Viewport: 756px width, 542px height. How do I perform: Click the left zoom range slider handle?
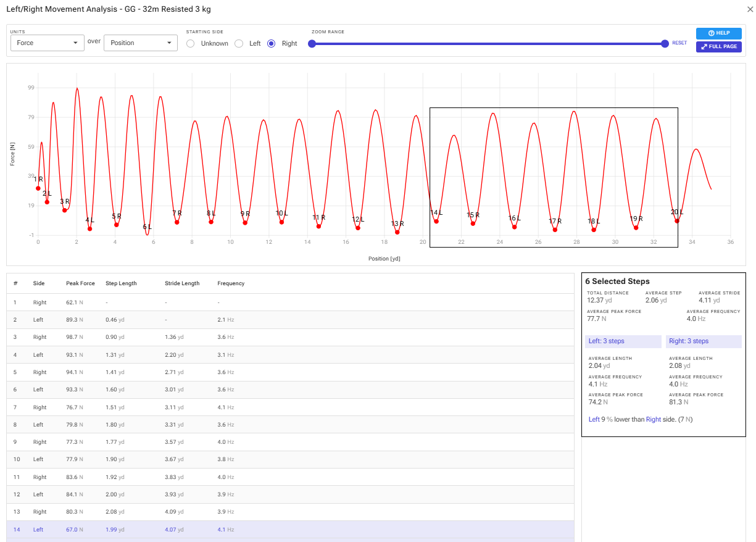pos(312,43)
